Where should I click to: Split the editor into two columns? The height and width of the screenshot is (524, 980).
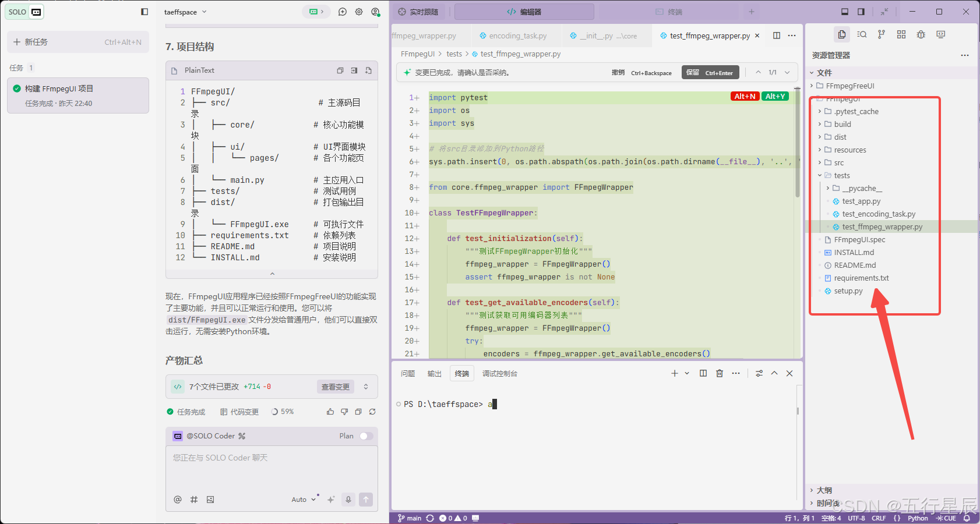(777, 36)
